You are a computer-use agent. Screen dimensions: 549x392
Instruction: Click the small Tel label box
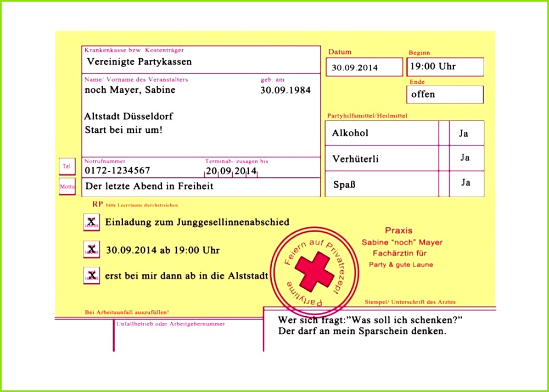point(67,166)
